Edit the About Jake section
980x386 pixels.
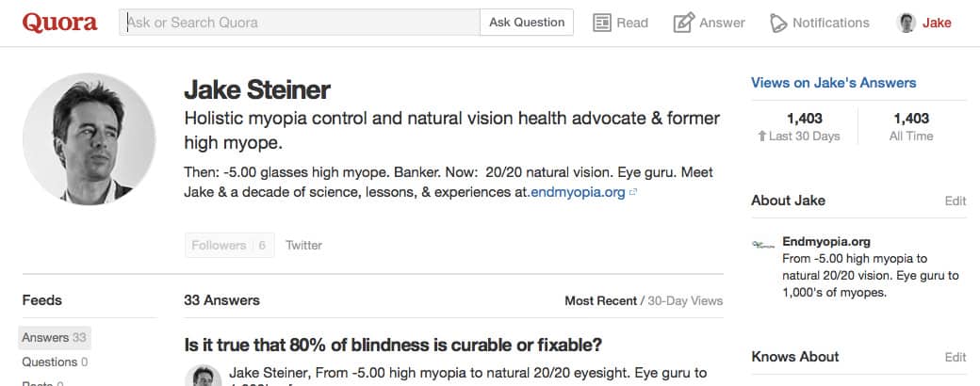(955, 201)
